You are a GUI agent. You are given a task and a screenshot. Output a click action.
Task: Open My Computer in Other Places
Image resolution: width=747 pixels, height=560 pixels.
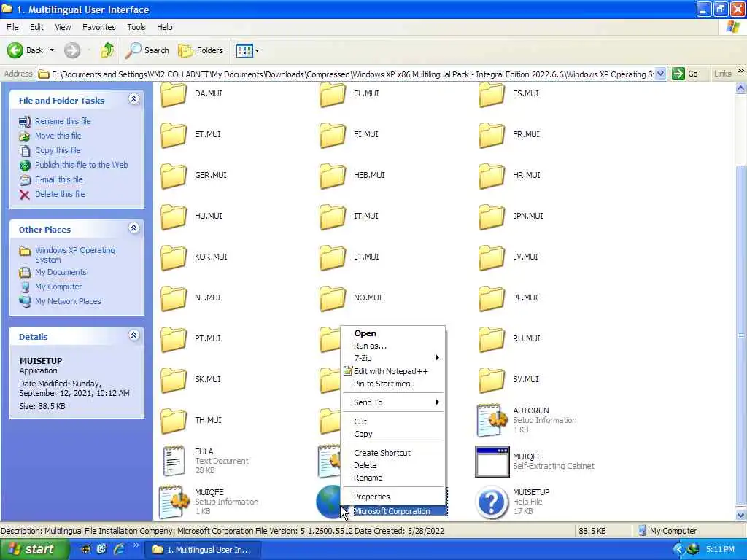[x=58, y=287]
